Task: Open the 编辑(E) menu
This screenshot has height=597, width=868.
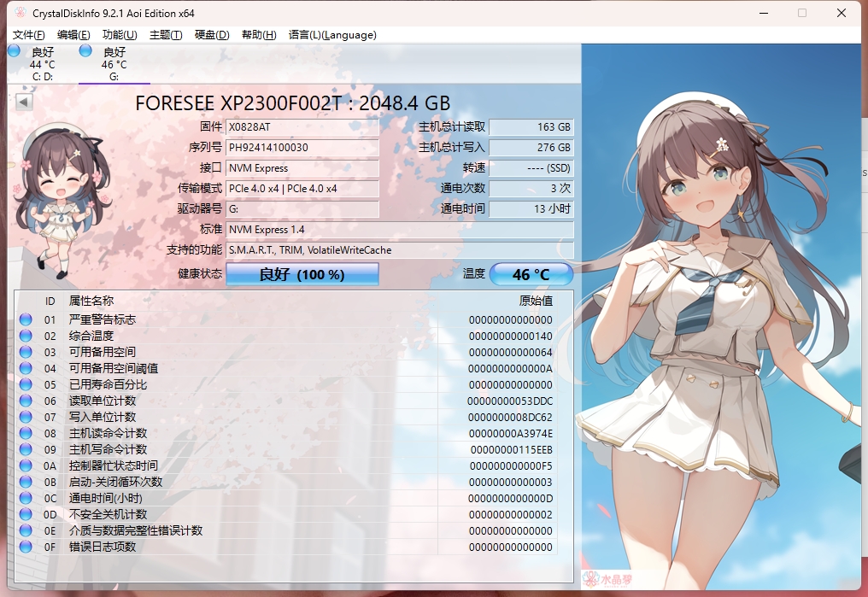Action: pyautogui.click(x=73, y=35)
